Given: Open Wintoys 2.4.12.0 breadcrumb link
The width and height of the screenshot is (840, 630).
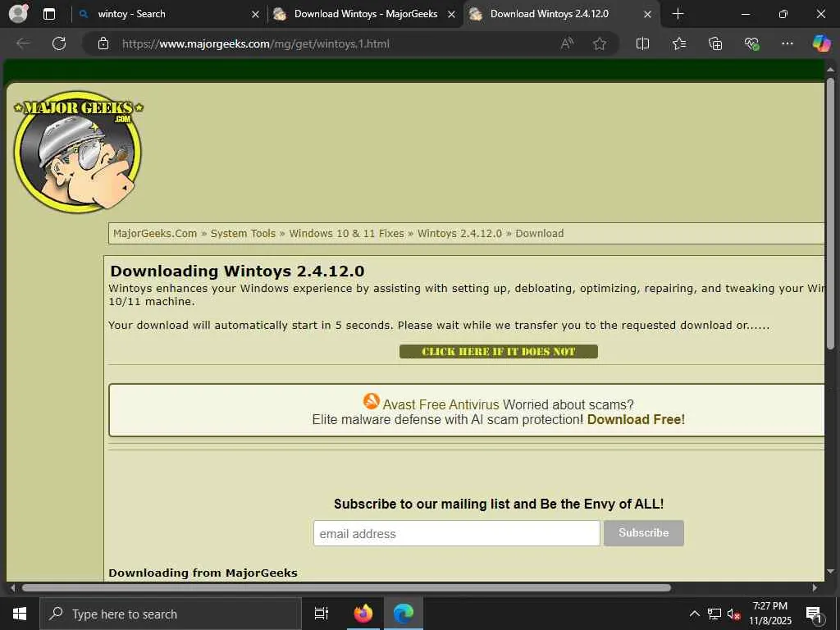Looking at the screenshot, I should [x=459, y=234].
